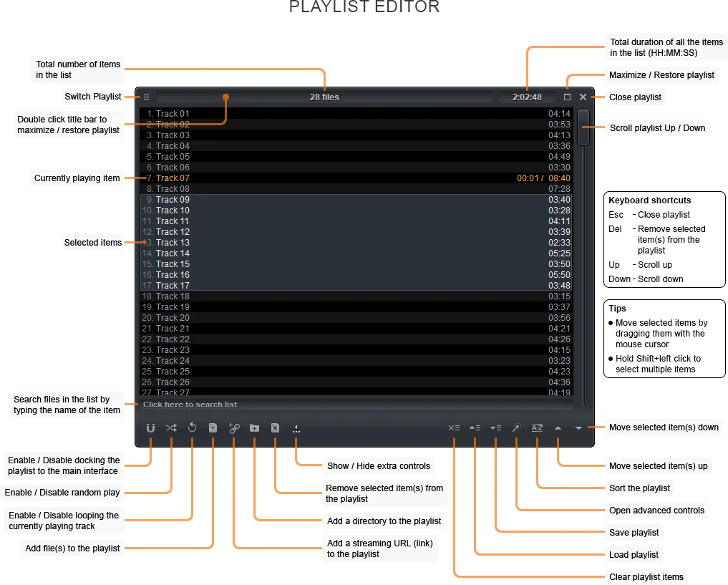Click the playlist vertical scrollbar handle
This screenshot has height=585, width=728.
583,127
